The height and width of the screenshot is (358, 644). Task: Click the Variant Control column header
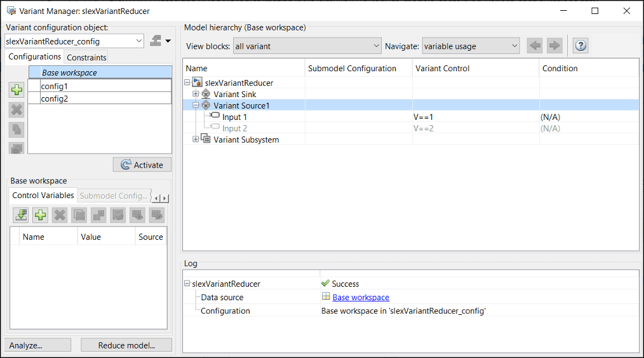[476, 68]
